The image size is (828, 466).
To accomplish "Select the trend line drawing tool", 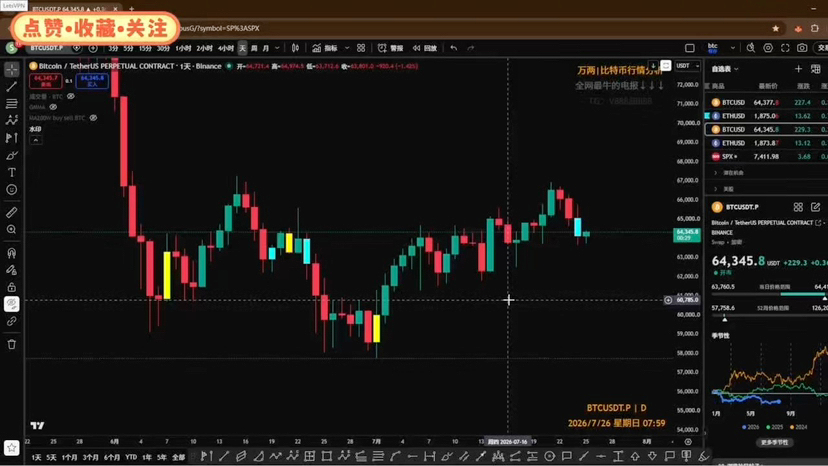I will (x=12, y=87).
